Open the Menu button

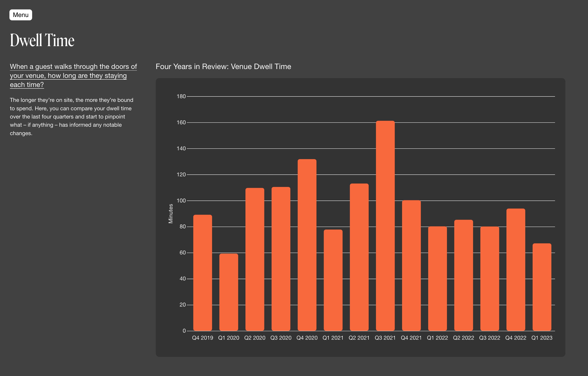pyautogui.click(x=21, y=15)
